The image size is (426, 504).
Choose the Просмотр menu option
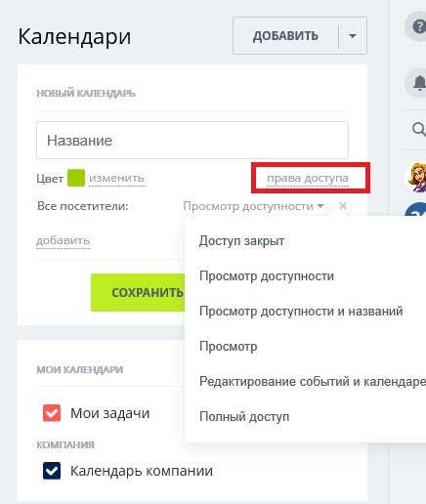(228, 347)
